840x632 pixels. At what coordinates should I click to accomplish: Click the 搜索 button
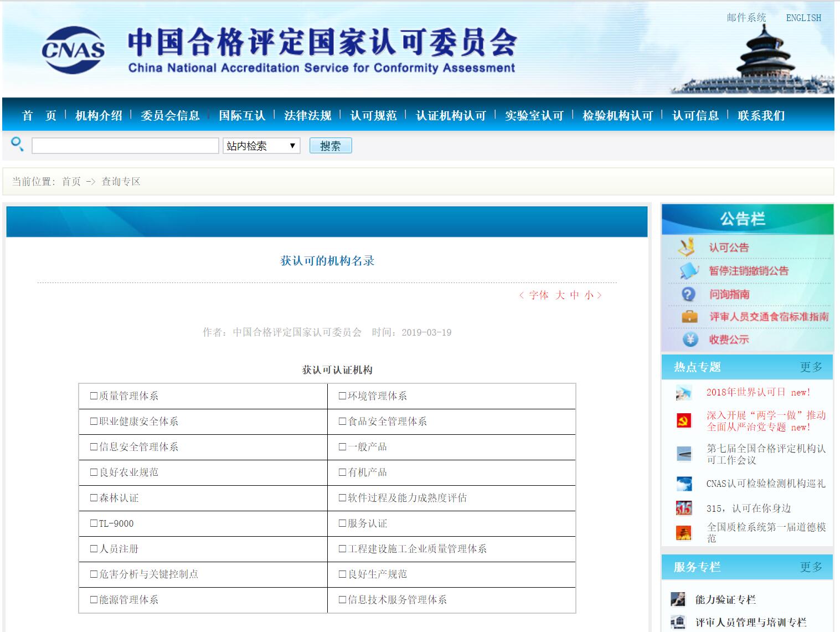click(331, 146)
